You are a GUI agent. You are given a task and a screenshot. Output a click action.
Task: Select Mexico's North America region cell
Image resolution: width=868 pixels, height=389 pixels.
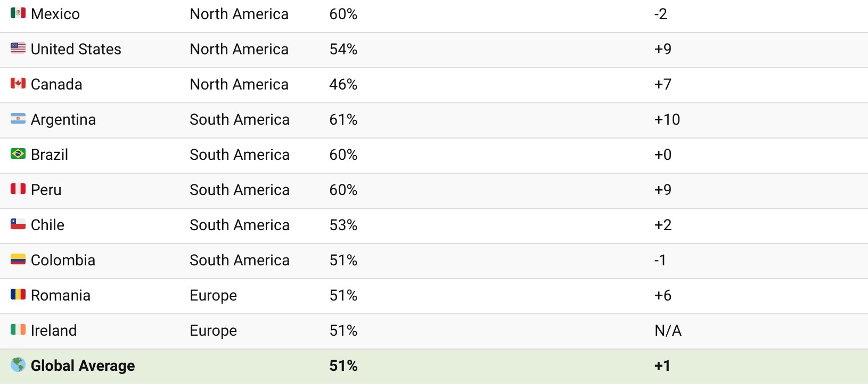pyautogui.click(x=239, y=14)
